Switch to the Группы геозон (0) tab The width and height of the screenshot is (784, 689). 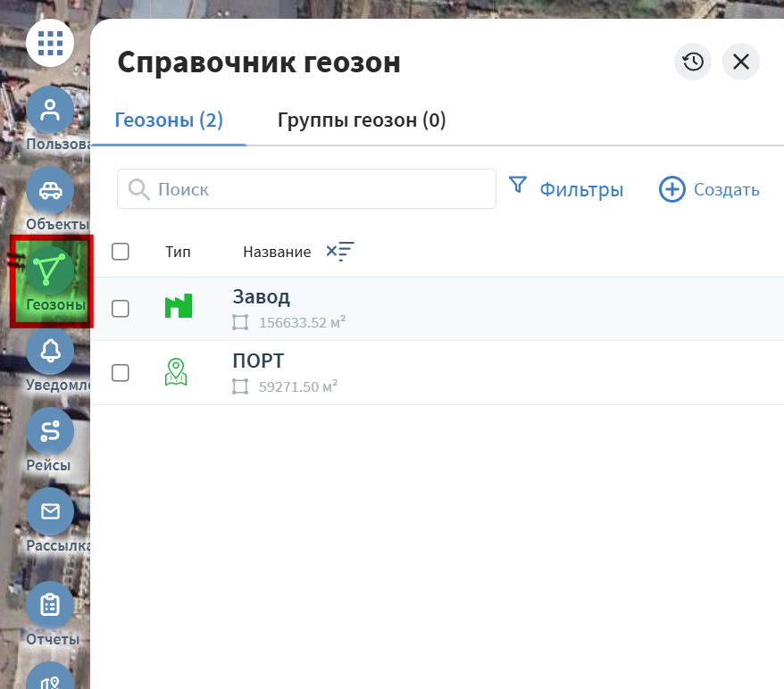pyautogui.click(x=362, y=120)
